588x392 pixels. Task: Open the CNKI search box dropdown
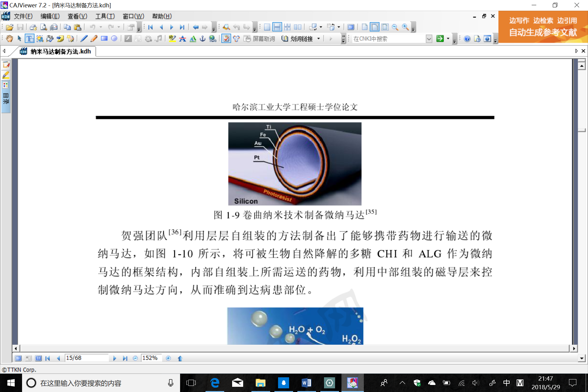coord(429,39)
